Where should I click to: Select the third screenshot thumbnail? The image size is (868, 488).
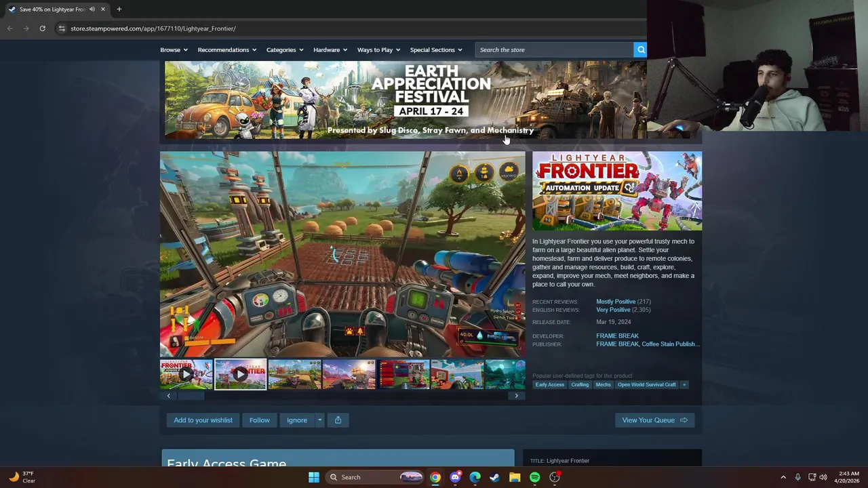(x=294, y=374)
